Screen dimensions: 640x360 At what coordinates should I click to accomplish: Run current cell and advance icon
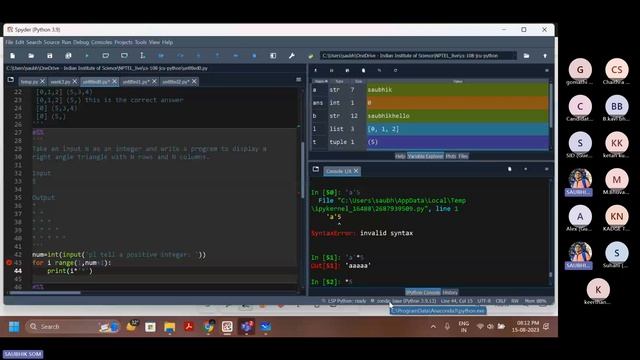pos(124,56)
